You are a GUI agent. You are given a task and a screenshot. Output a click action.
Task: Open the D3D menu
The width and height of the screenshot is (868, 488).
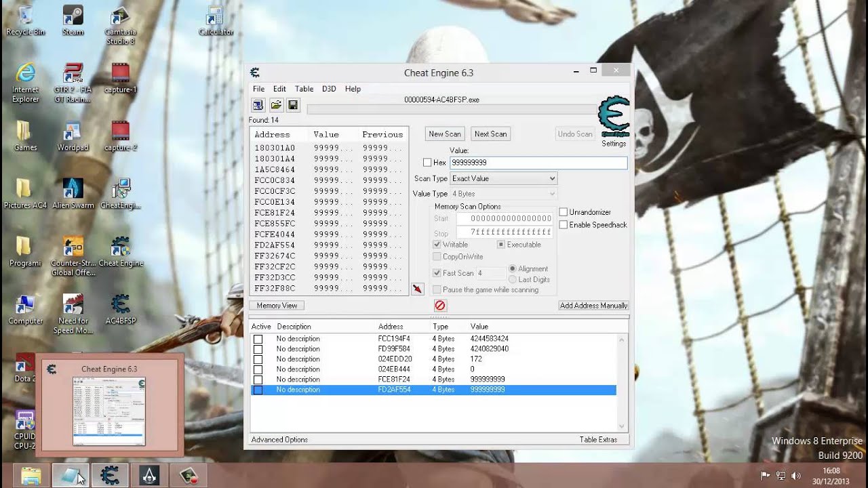329,89
